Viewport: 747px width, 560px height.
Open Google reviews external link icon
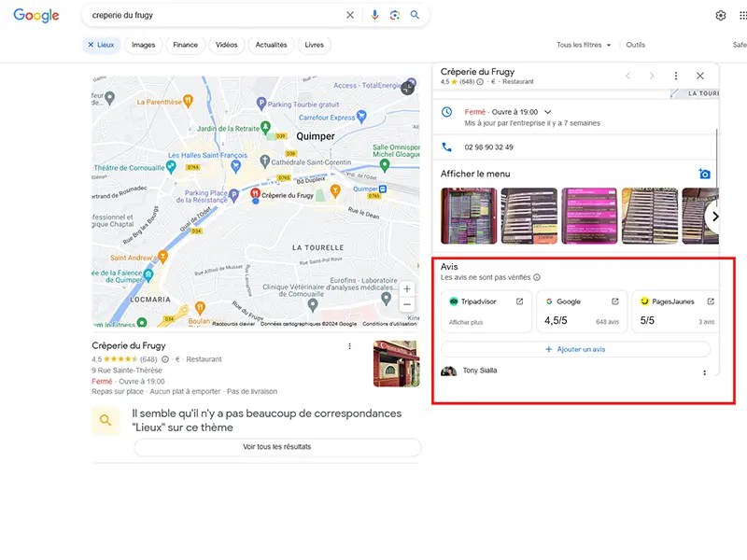click(x=615, y=301)
